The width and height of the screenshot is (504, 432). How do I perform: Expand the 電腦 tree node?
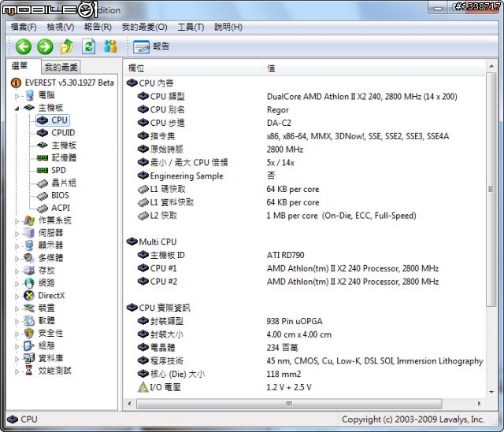pos(17,96)
